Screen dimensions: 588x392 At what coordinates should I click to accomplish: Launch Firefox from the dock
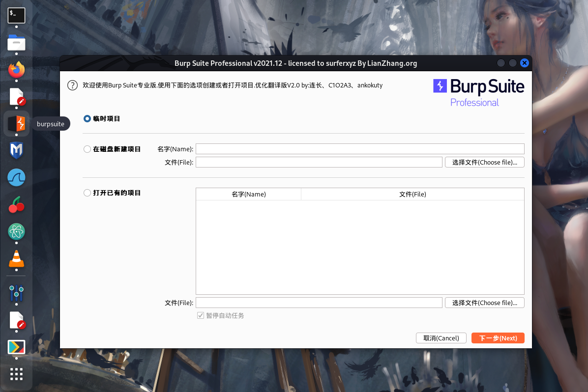click(17, 70)
